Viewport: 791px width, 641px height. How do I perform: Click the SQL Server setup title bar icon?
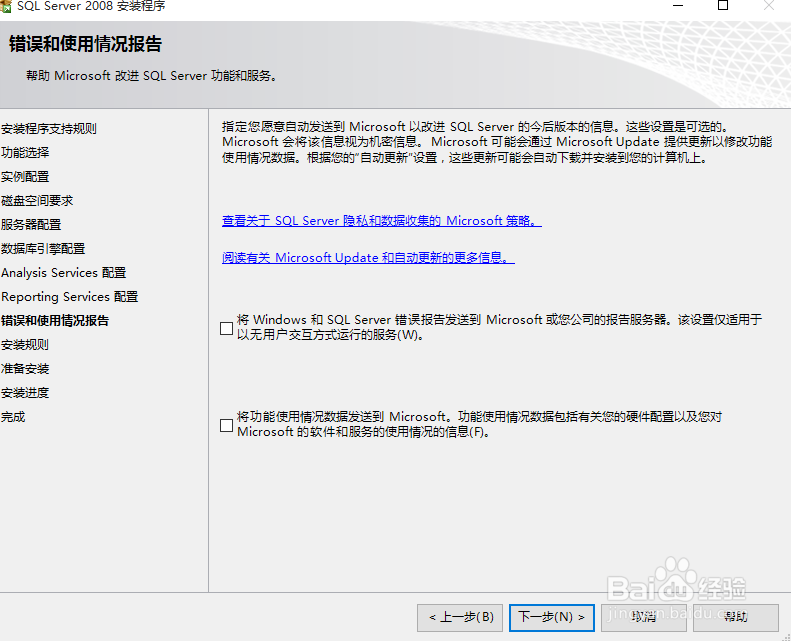point(6,6)
